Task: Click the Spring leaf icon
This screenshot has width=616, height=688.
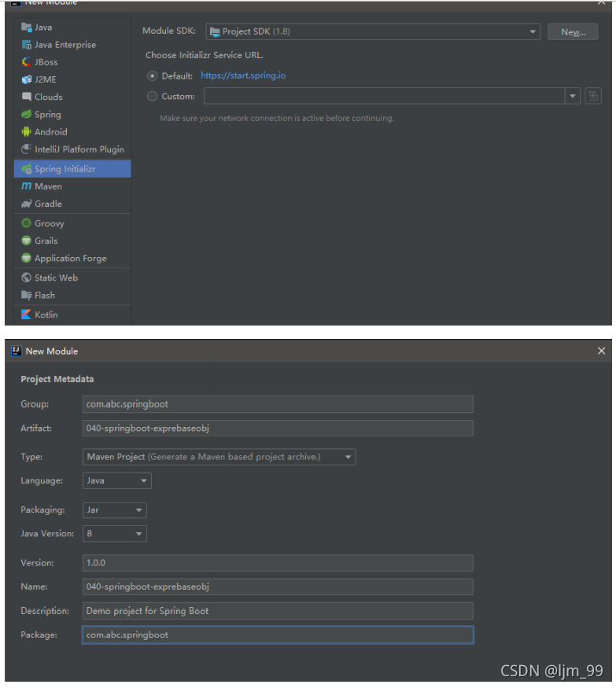Action: (26, 115)
